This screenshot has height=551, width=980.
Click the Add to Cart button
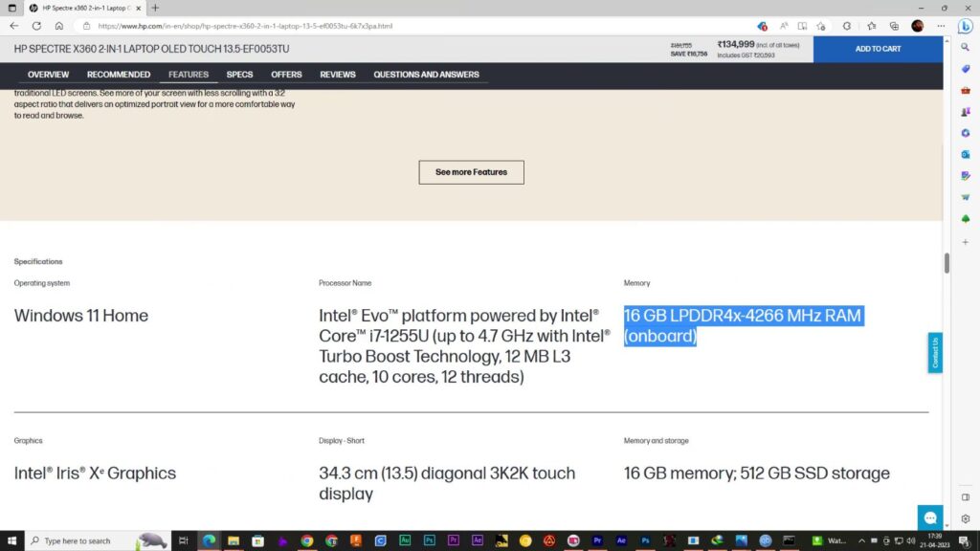point(878,49)
